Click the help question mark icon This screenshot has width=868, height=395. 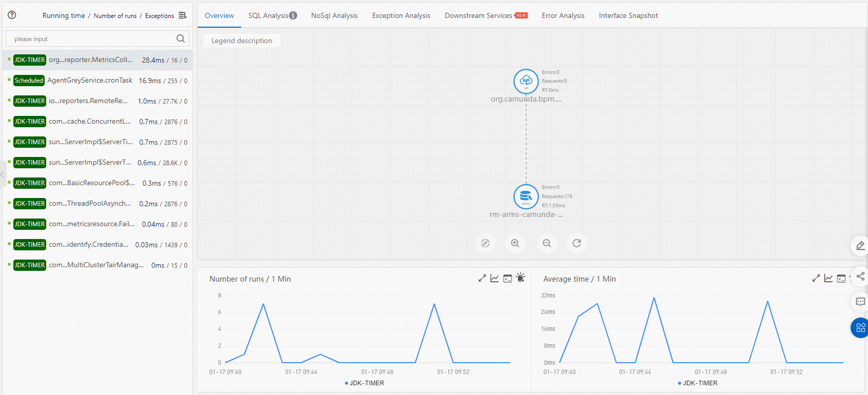(12, 15)
